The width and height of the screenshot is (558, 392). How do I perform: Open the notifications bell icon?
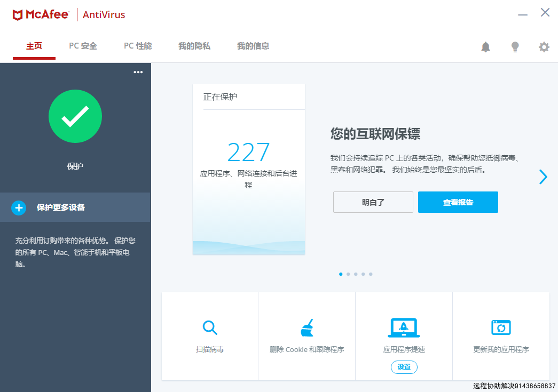click(485, 46)
